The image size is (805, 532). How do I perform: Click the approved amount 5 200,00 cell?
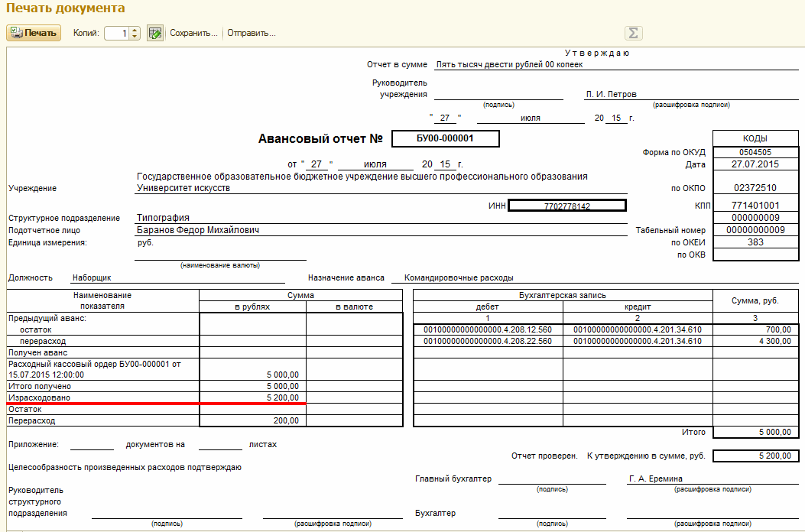pyautogui.click(x=756, y=456)
